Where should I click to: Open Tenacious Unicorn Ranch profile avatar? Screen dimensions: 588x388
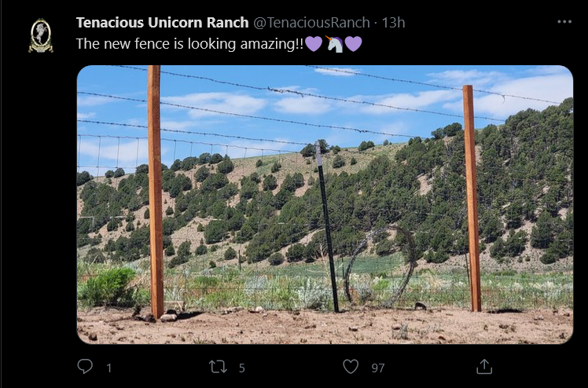pos(41,35)
